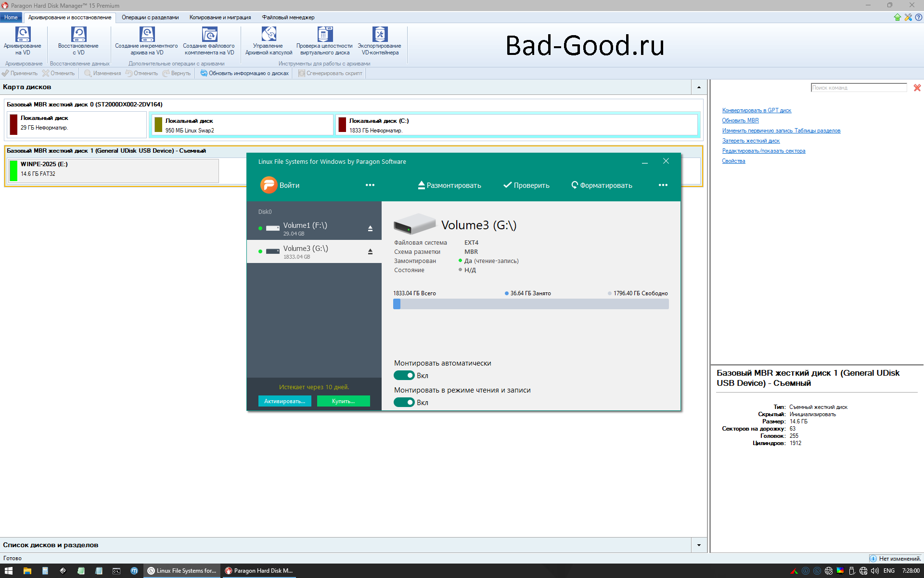Click info icon beside Нет изменений
The height and width of the screenshot is (578, 924).
point(873,559)
